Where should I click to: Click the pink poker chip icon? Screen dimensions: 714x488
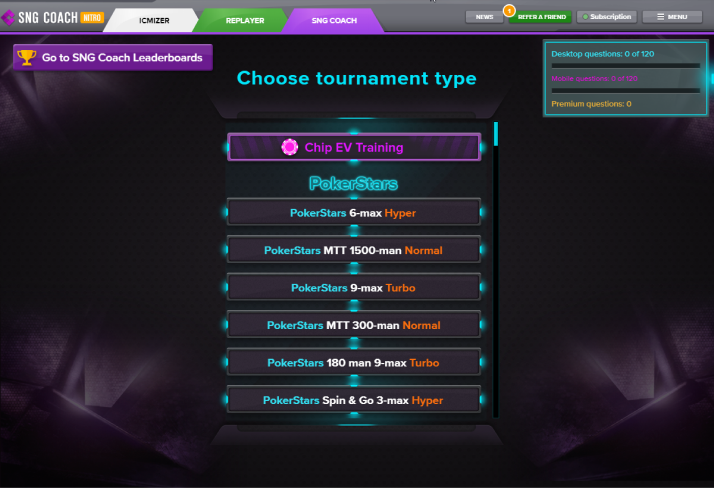pos(290,147)
